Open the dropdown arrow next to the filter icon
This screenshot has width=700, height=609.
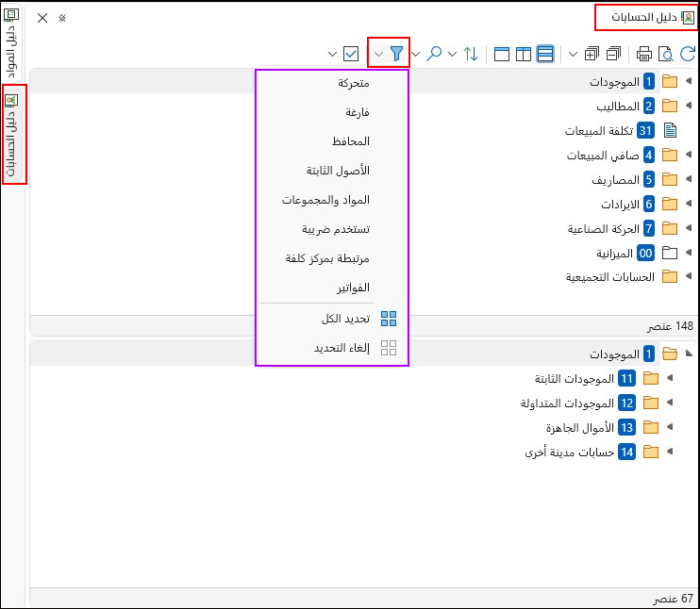pos(378,54)
